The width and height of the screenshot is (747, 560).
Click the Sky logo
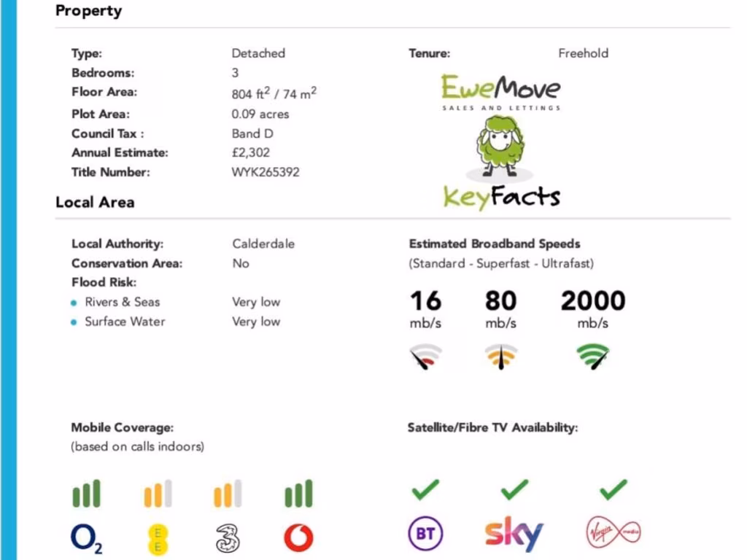pyautogui.click(x=514, y=534)
